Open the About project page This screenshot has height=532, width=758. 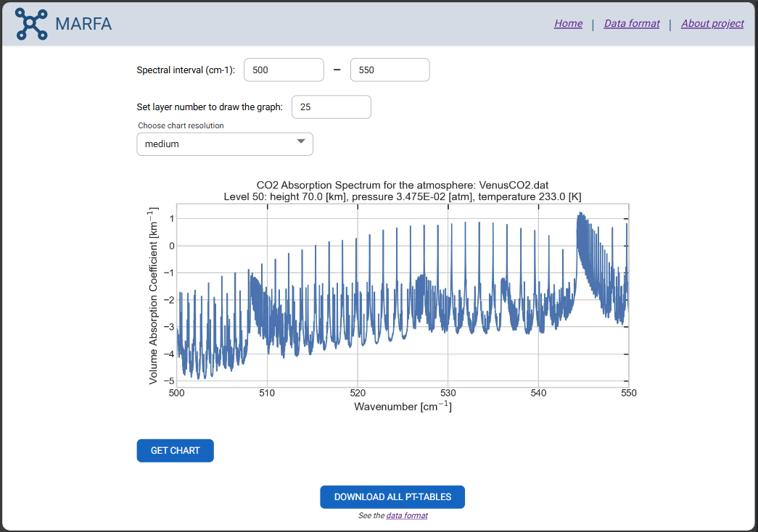click(712, 23)
